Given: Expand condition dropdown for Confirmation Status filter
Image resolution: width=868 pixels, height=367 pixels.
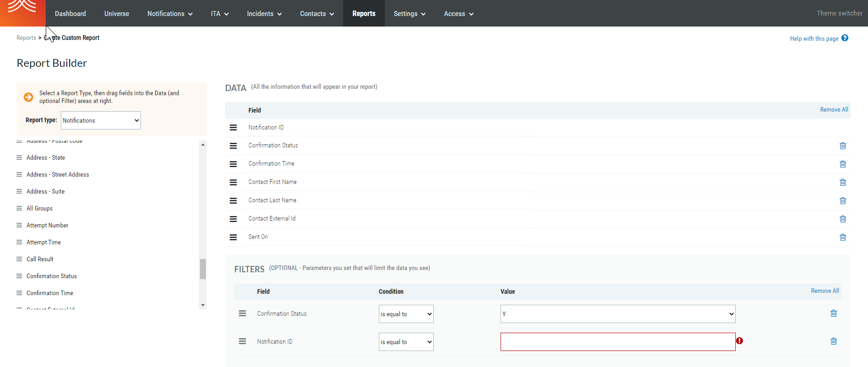Looking at the screenshot, I should tap(406, 314).
